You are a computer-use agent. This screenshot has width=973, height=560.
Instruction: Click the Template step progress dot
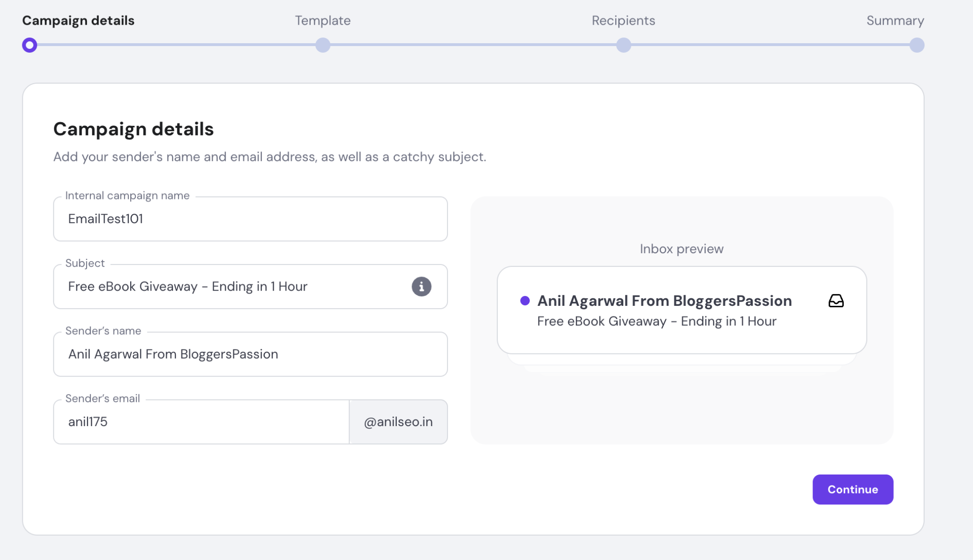323,45
